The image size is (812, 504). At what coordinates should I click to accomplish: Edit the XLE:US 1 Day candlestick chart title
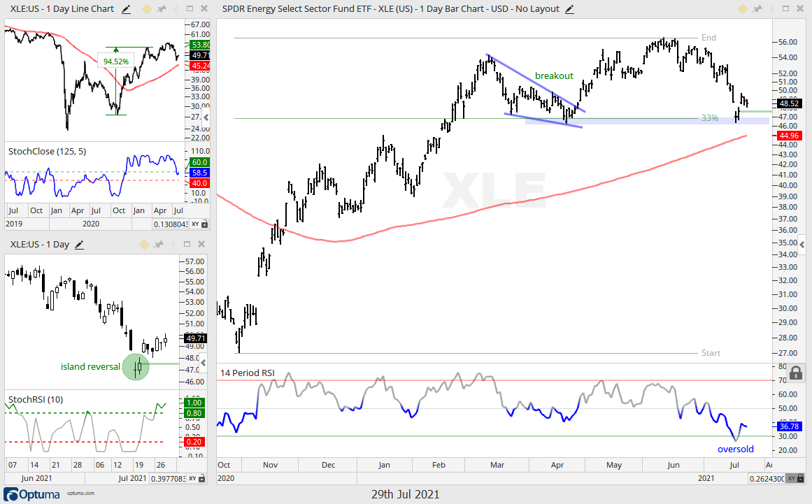pyautogui.click(x=79, y=245)
